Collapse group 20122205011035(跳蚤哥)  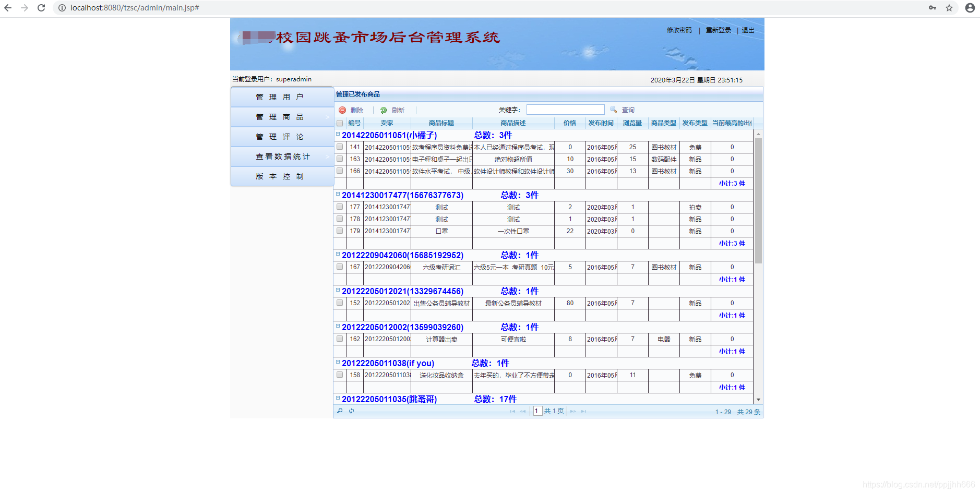(x=338, y=398)
